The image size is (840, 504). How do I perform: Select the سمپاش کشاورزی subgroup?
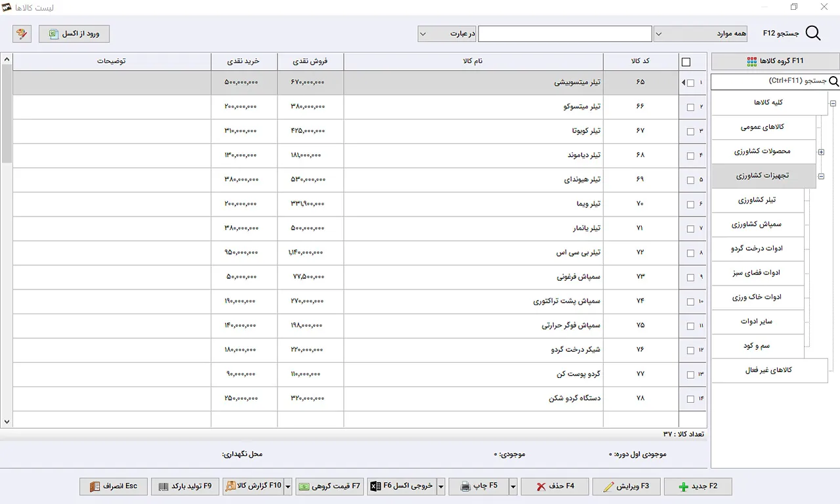[x=758, y=224]
